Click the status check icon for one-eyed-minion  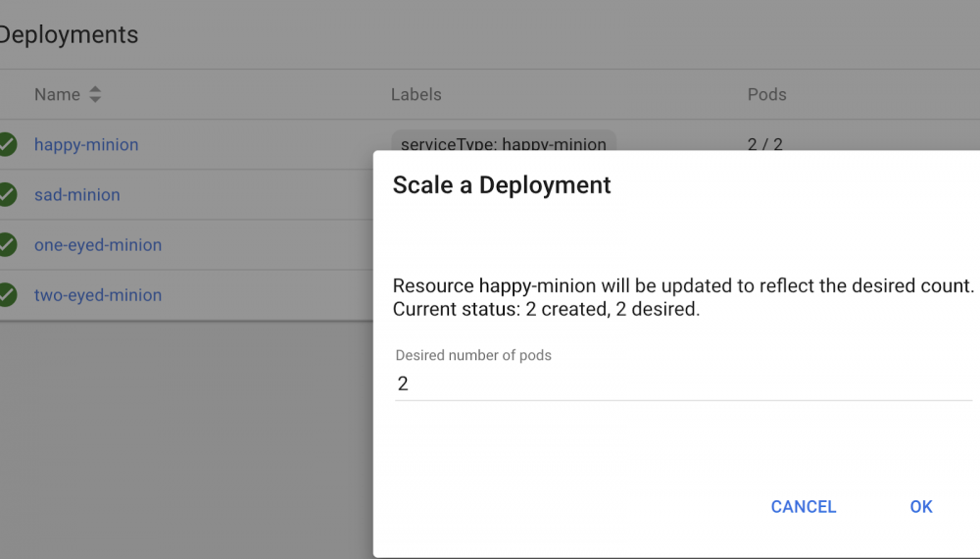click(7, 244)
